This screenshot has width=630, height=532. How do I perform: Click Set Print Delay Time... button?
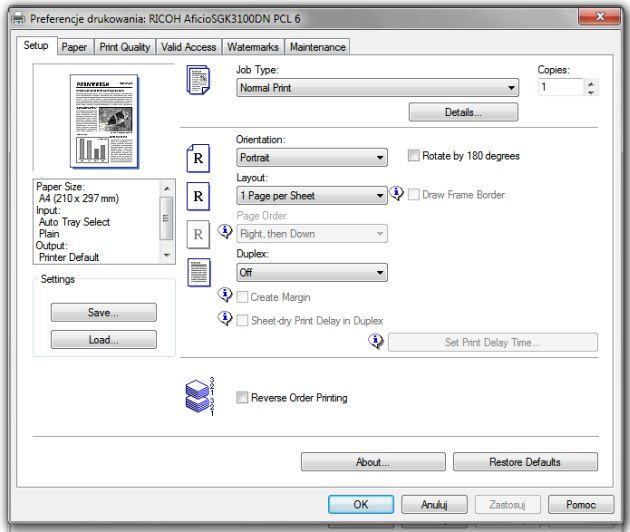[493, 342]
